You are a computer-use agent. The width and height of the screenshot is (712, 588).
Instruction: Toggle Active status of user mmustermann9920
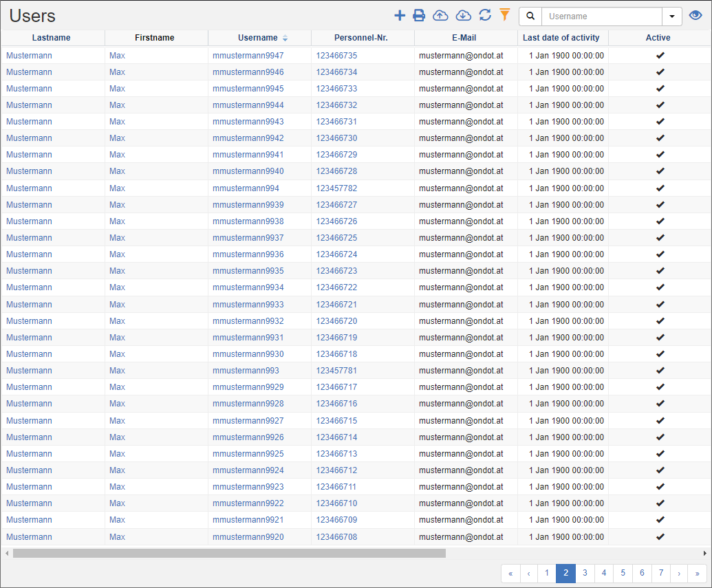pos(660,536)
